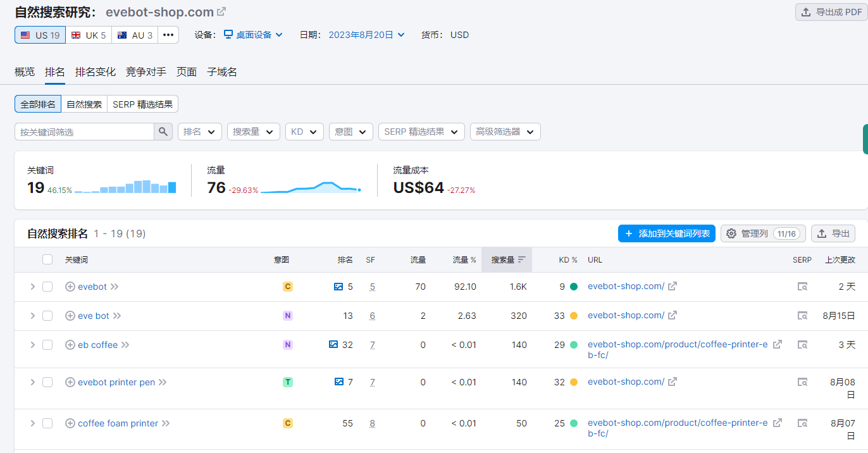Select the AU 3 database tab
The image size is (868, 453).
135,35
